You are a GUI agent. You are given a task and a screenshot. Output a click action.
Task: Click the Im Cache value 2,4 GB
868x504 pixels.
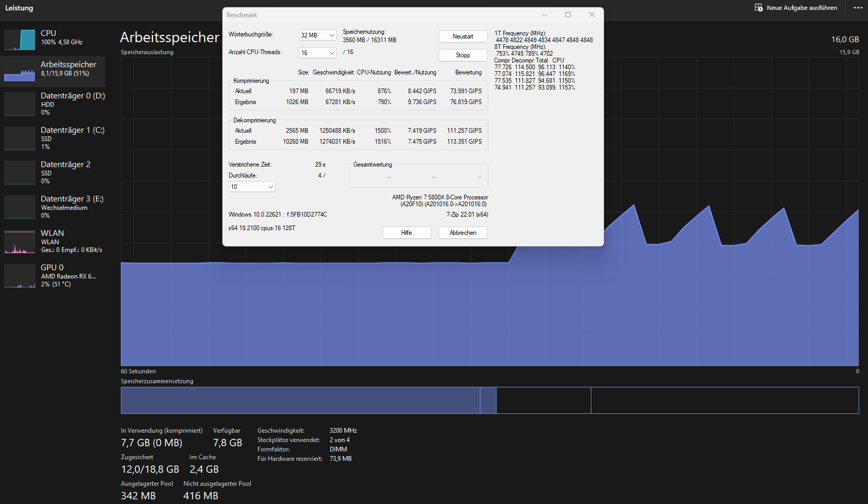click(204, 470)
